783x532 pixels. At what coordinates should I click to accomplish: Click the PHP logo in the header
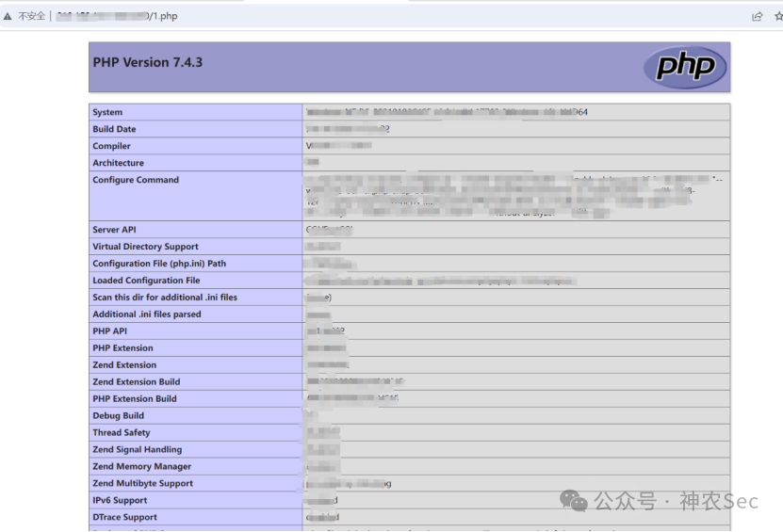(x=685, y=68)
